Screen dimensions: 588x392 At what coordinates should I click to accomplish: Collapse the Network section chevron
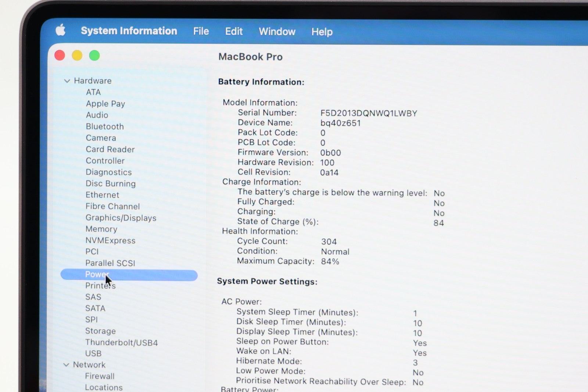pos(66,365)
